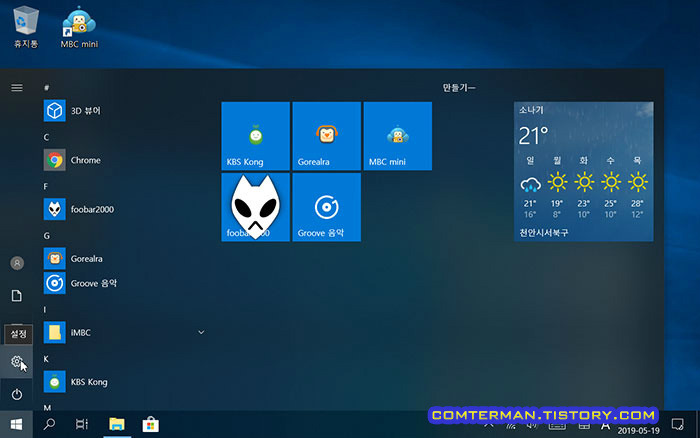Screen dimensions: 700x438
Task: Open the iMBC folder entry
Action: pyautogui.click(x=124, y=332)
